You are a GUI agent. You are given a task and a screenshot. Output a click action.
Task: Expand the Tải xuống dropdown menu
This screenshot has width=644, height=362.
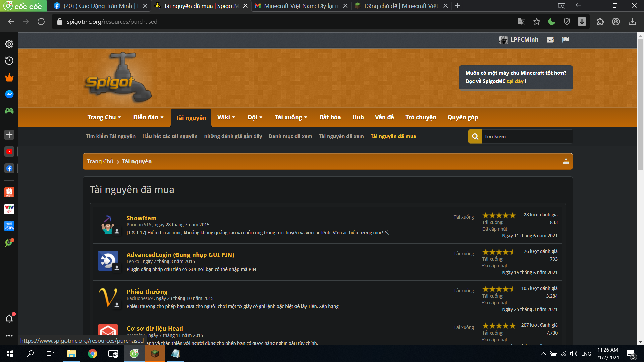pyautogui.click(x=291, y=117)
